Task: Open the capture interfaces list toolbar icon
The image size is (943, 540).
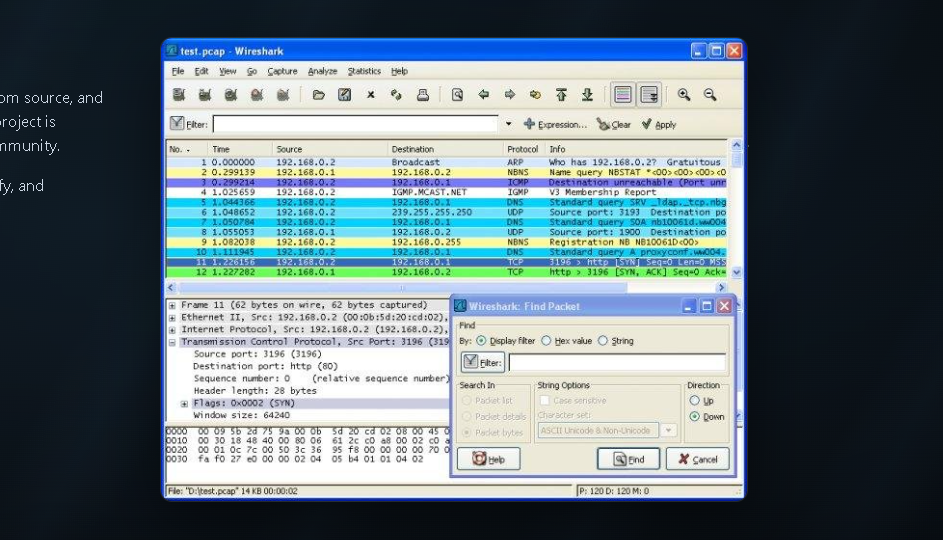Action: coord(179,94)
